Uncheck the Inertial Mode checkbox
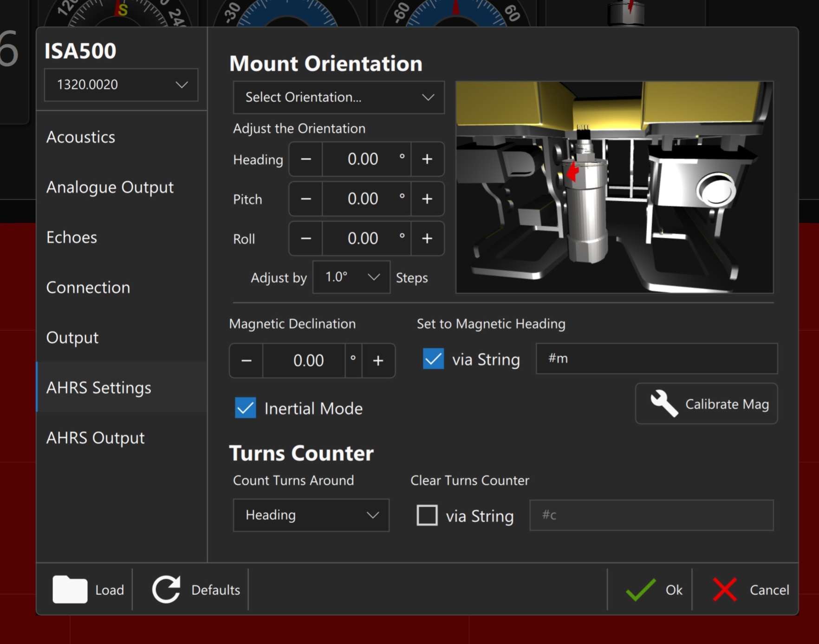The image size is (819, 644). [x=245, y=408]
